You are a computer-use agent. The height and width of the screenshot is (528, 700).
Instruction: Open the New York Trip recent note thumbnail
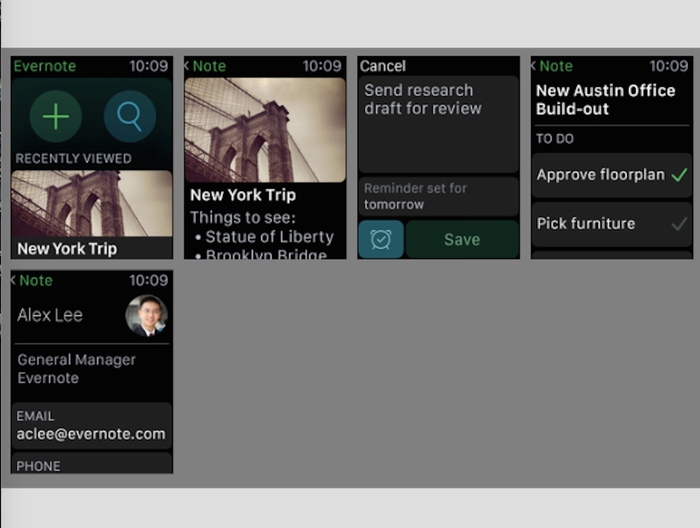point(92,214)
